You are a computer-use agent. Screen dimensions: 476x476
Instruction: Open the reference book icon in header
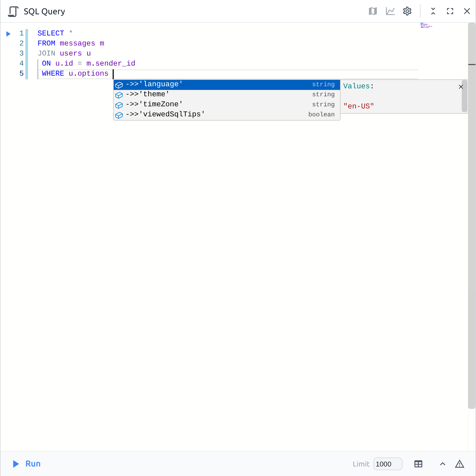[373, 11]
